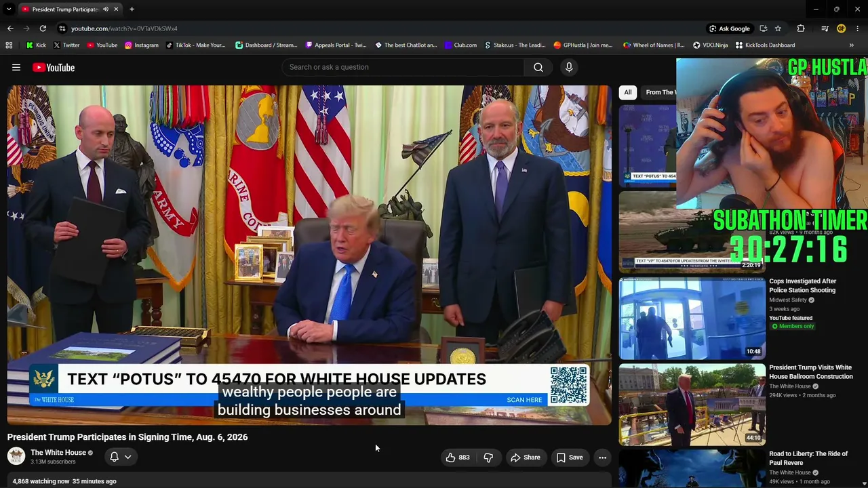The height and width of the screenshot is (488, 868).
Task: Open the TikTok bookmark
Action: click(x=195, y=45)
